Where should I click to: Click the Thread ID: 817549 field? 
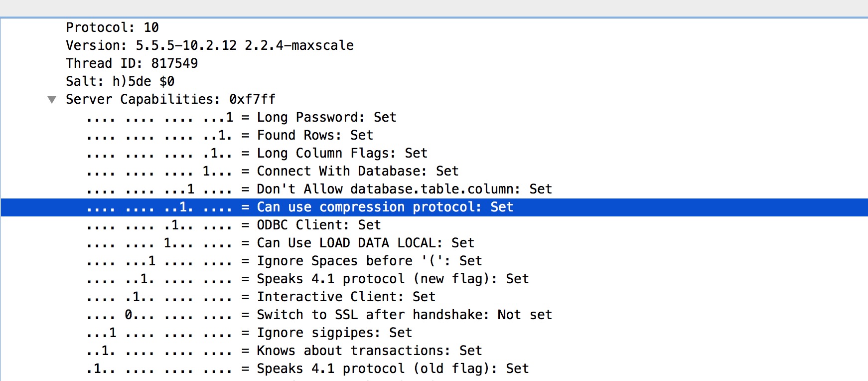(132, 63)
